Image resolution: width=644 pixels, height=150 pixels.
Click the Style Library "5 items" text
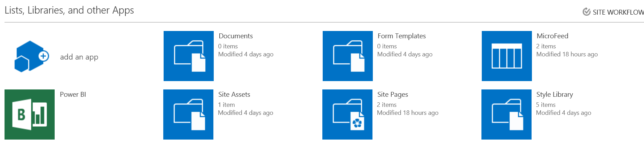545,105
